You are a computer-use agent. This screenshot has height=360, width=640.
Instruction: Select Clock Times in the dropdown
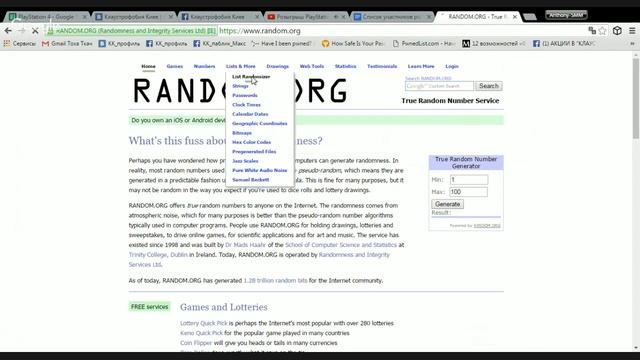[x=246, y=104]
